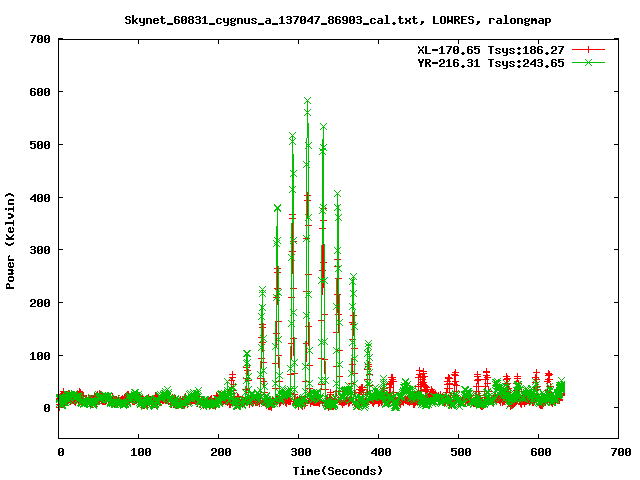Click the 500 label on y-axis

(40, 145)
